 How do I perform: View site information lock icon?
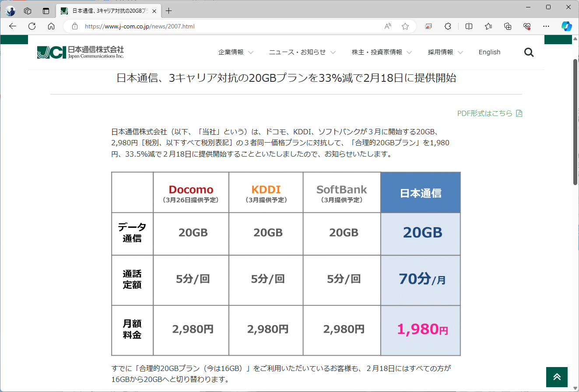[75, 26]
